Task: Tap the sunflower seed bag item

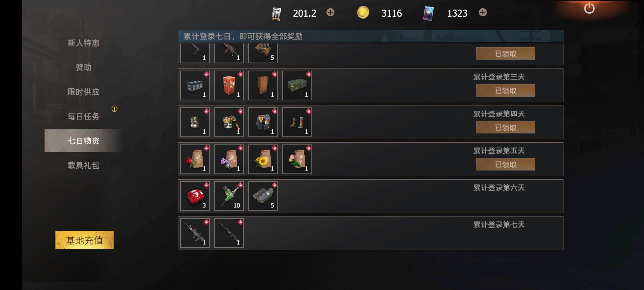Action: click(263, 159)
